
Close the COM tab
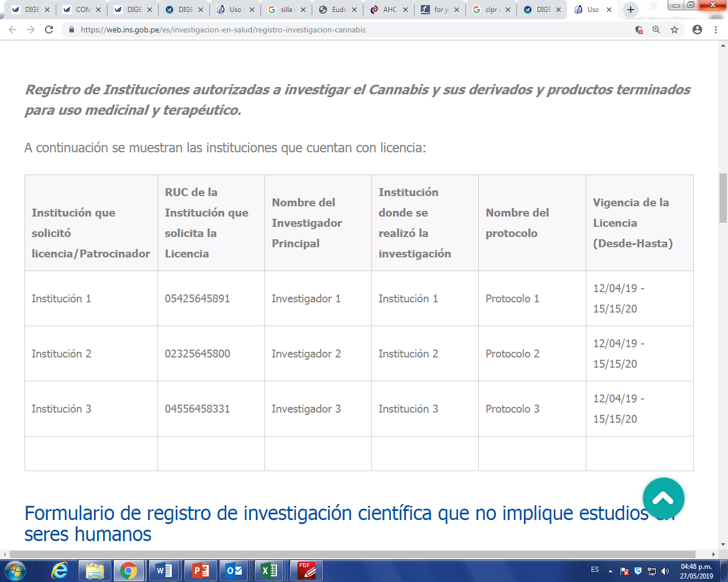[x=98, y=10]
